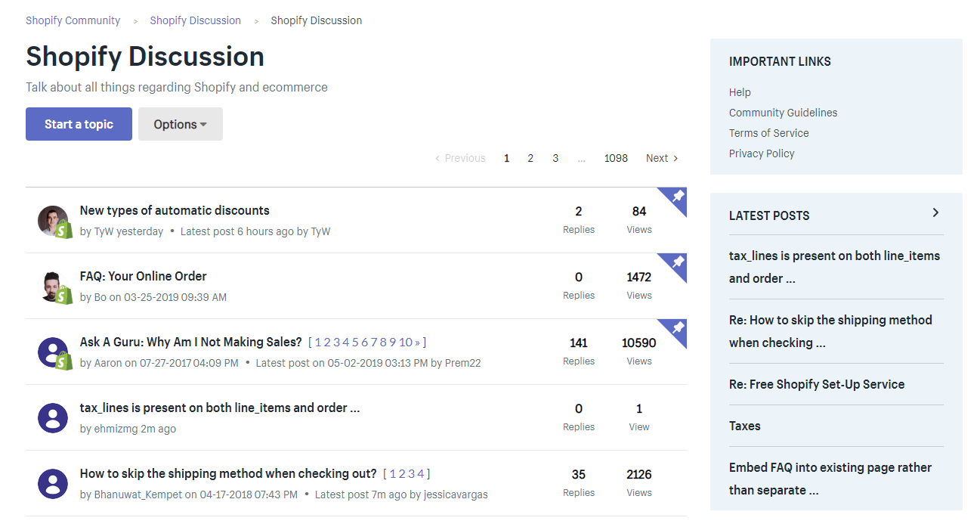Open Bhanuwat_Kempet's avatar on shipping method topic
Image resolution: width=980 pixels, height=527 pixels.
pyautogui.click(x=53, y=484)
